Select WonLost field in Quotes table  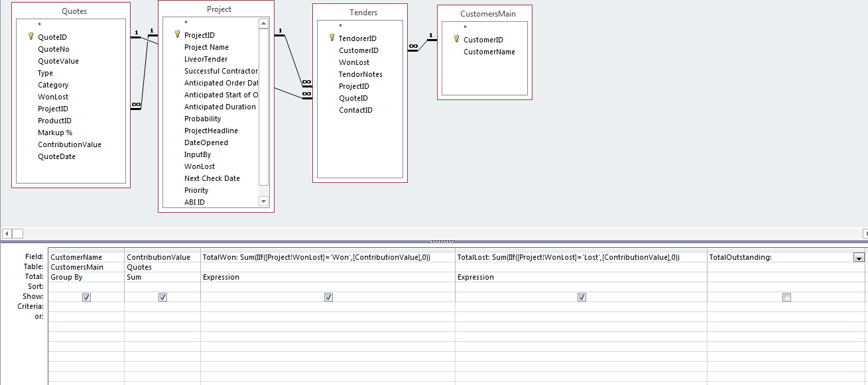pyautogui.click(x=53, y=97)
